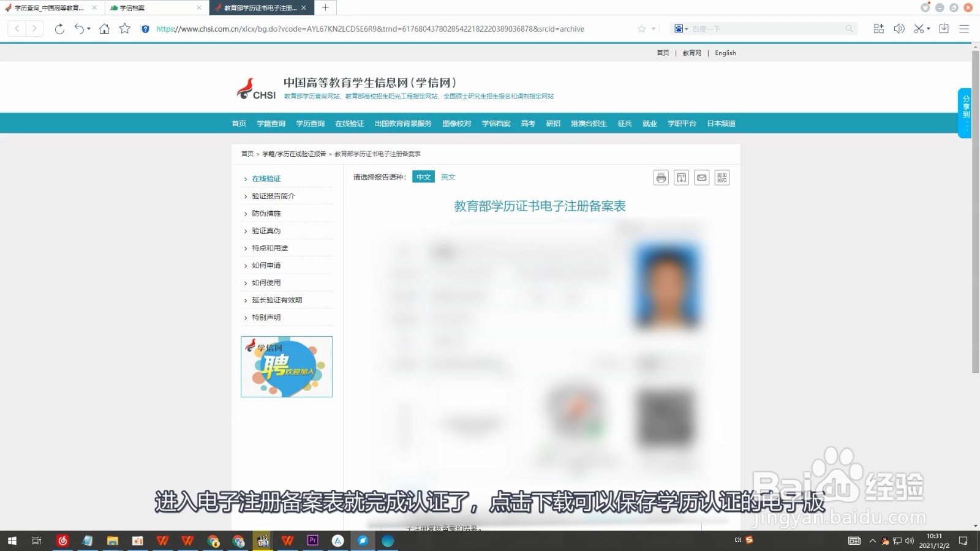Click the 学信网 聘 recruitment banner
Image resolution: width=980 pixels, height=551 pixels.
click(x=287, y=367)
